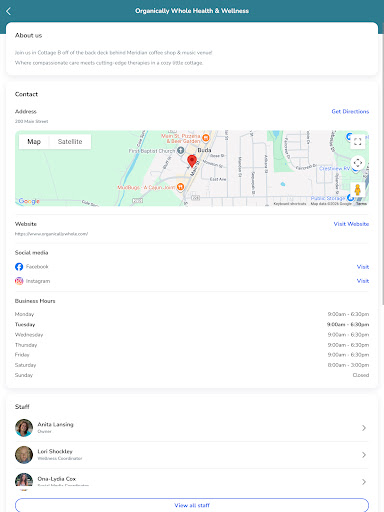The image size is (384, 512).
Task: Open Visit Website link
Action: pyautogui.click(x=351, y=224)
